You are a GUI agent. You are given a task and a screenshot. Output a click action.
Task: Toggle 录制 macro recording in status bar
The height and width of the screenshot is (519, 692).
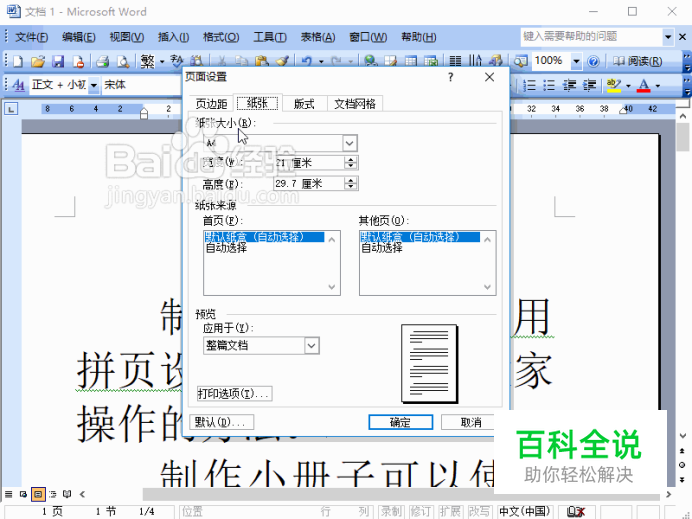point(391,511)
